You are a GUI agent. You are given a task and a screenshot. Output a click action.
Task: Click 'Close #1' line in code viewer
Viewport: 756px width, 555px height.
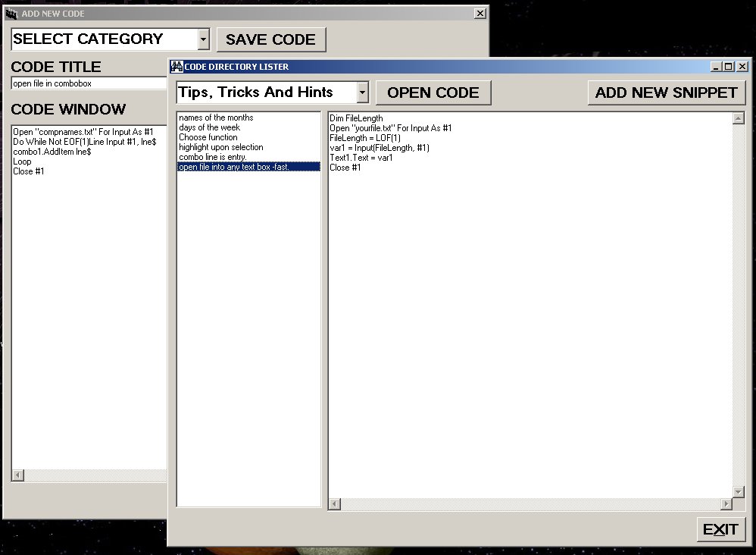coord(345,168)
